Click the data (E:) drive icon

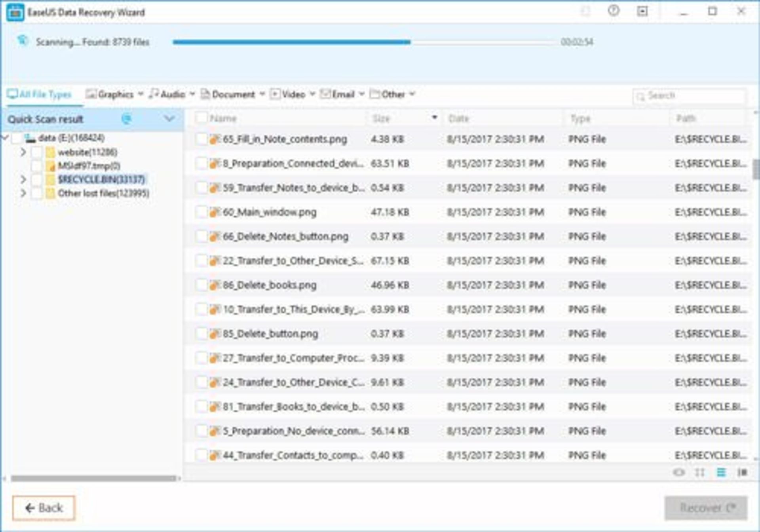[30, 138]
